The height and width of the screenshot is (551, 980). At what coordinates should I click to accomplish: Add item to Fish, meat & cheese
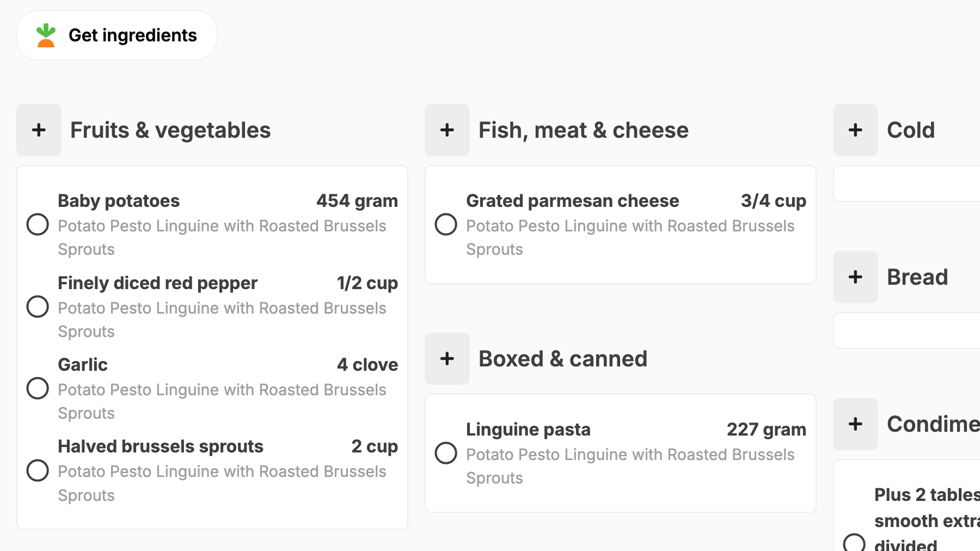point(447,130)
